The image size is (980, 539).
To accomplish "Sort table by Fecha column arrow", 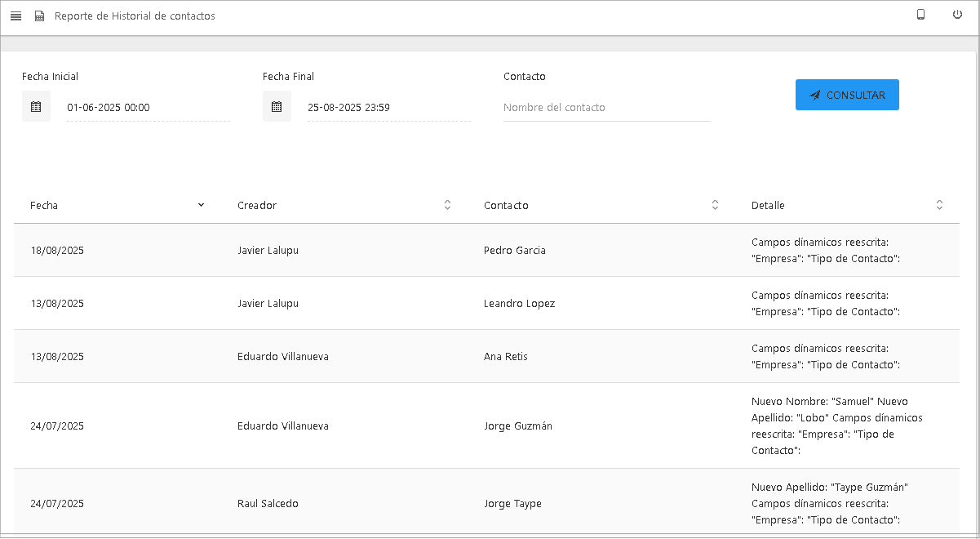I will tap(201, 205).
